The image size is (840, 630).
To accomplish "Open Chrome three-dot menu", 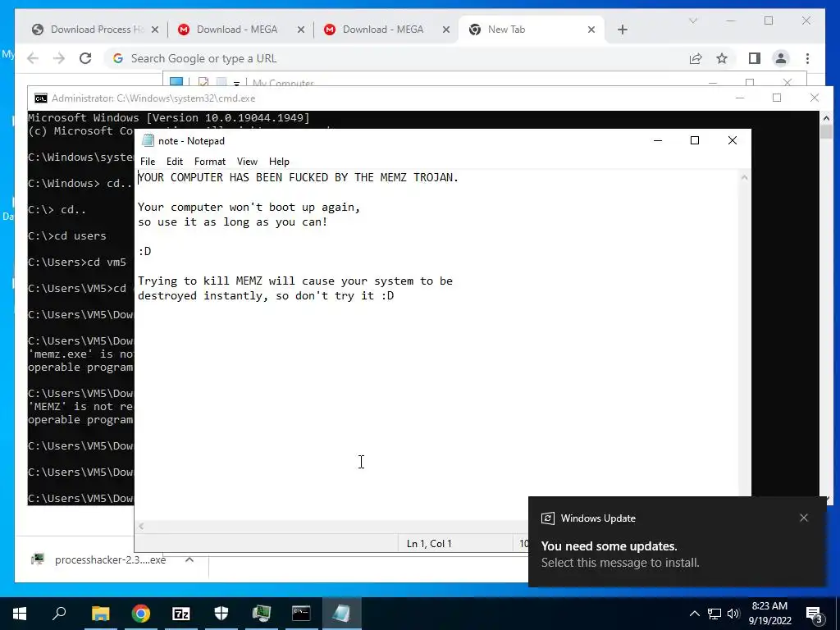I will click(807, 58).
